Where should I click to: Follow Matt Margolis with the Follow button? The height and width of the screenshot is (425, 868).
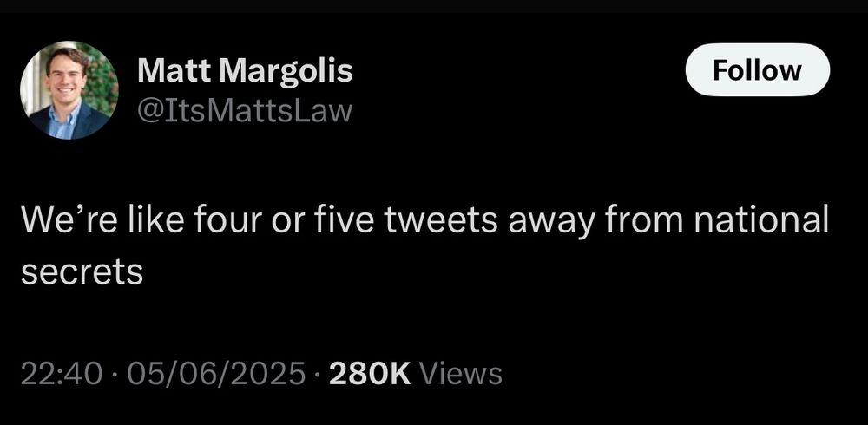point(757,69)
